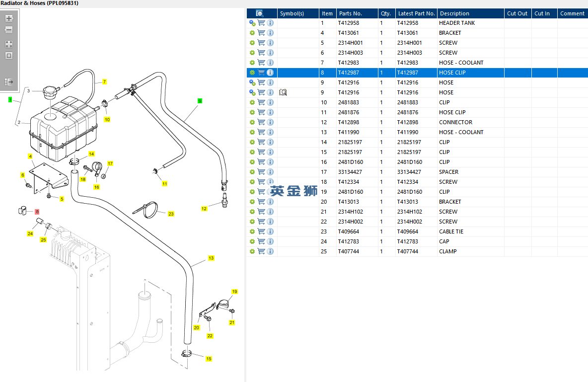
Task: Click latest part number T411990
Action: (407, 132)
